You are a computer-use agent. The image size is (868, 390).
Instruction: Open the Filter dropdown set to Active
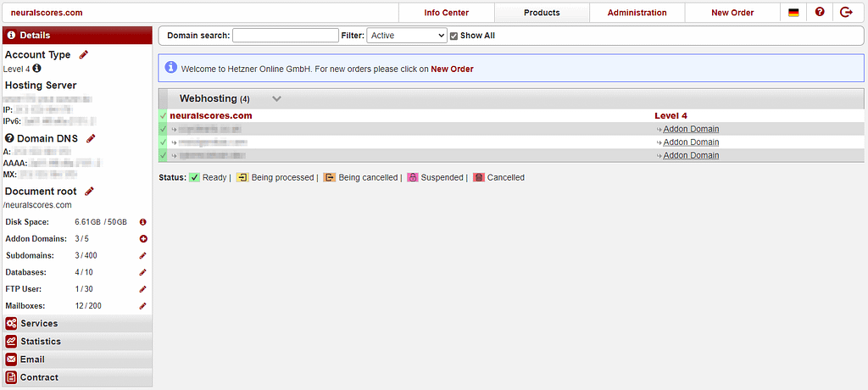click(x=406, y=36)
